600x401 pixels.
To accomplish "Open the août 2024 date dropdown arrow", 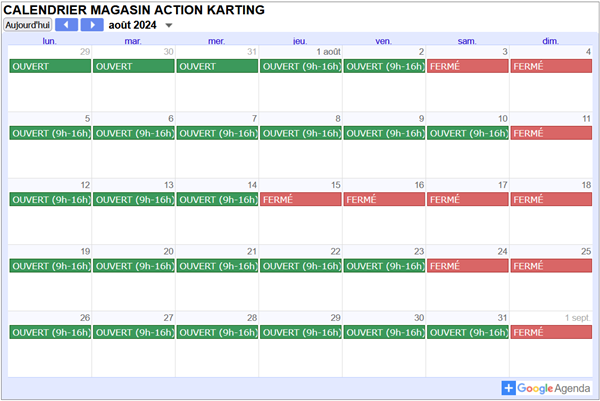I will click(169, 26).
